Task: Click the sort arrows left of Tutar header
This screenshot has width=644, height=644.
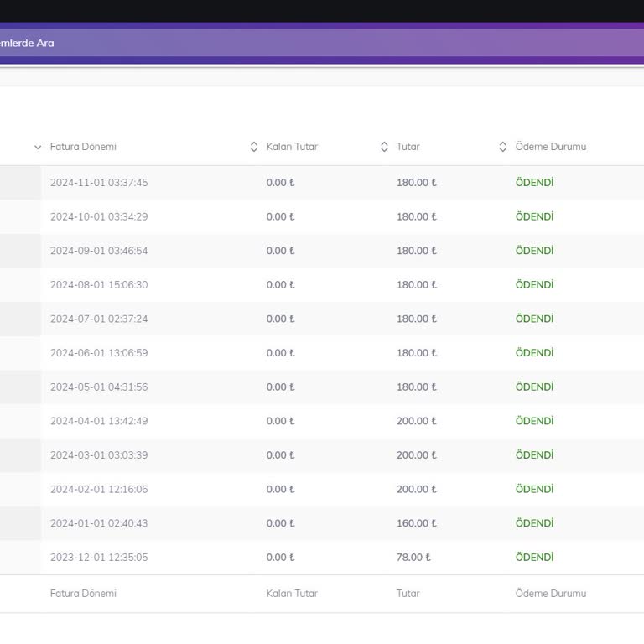Action: click(385, 147)
